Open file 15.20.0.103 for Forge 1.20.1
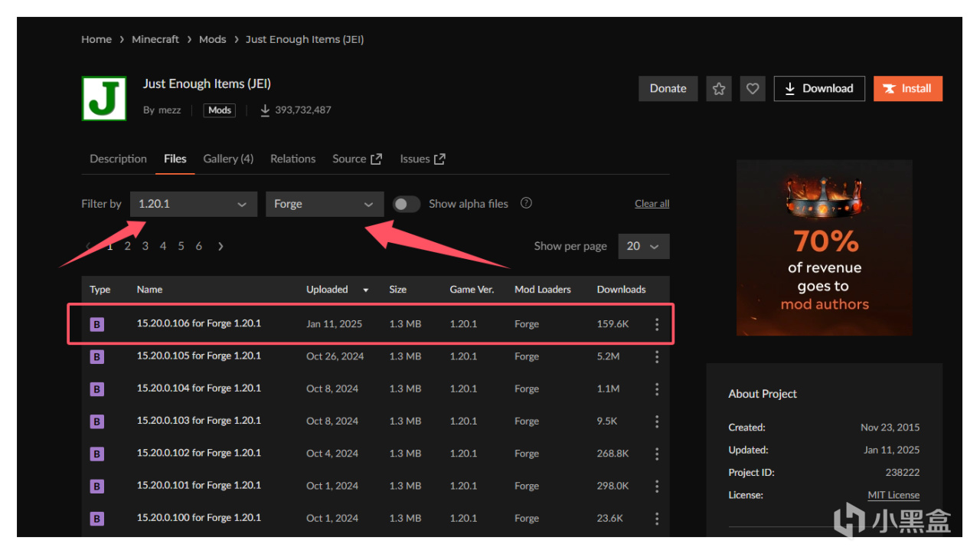 click(199, 420)
